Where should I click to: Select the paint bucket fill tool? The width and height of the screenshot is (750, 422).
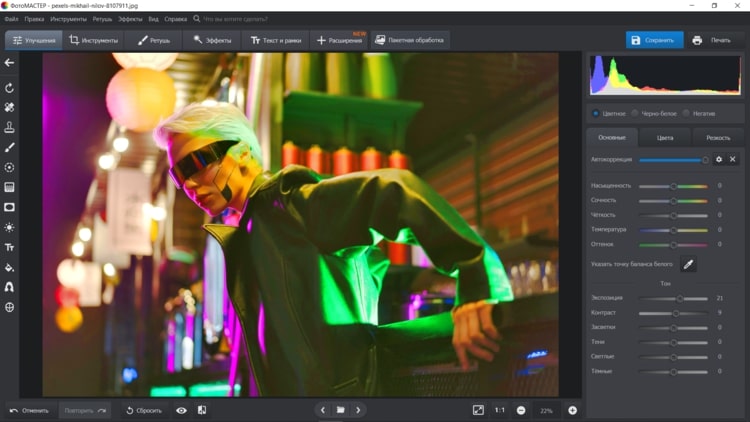click(10, 267)
